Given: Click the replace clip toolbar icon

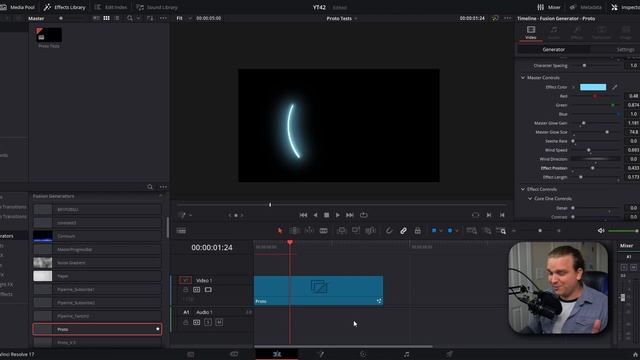Looking at the screenshot, I should coord(370,231).
